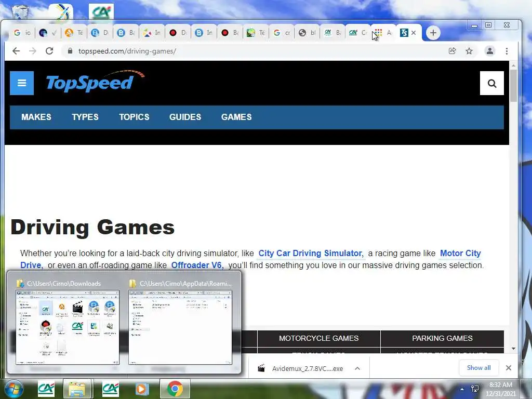532x399 pixels.
Task: Open the GAMES navigation menu
Action: click(236, 117)
